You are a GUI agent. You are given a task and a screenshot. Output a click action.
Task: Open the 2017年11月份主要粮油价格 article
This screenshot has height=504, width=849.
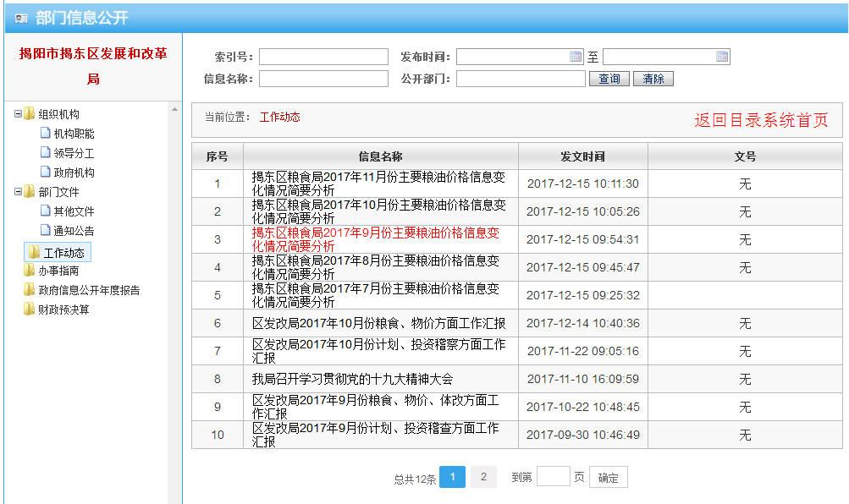[378, 184]
